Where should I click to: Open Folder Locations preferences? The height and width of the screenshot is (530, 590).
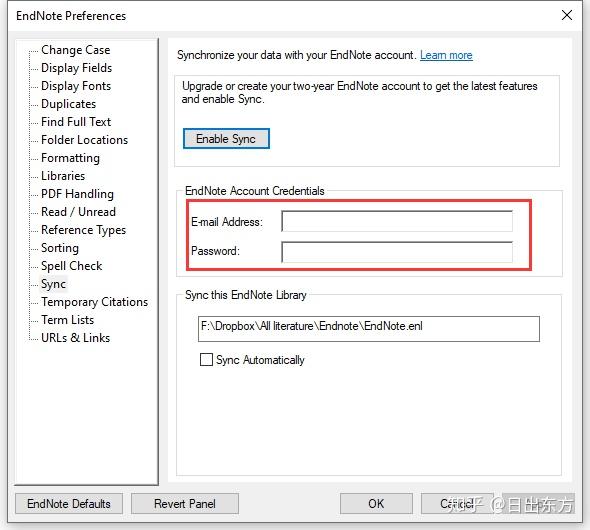tap(85, 140)
